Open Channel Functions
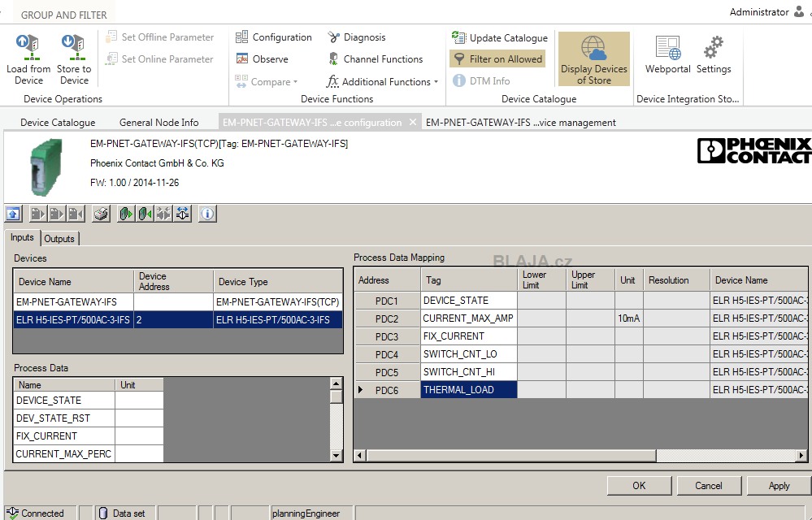Viewport: 812px width, 520px height. (376, 59)
